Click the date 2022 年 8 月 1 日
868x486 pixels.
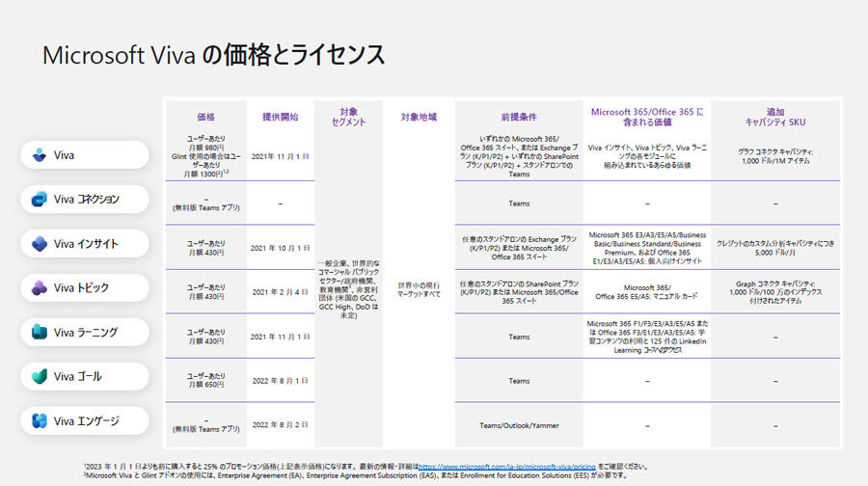point(280,381)
